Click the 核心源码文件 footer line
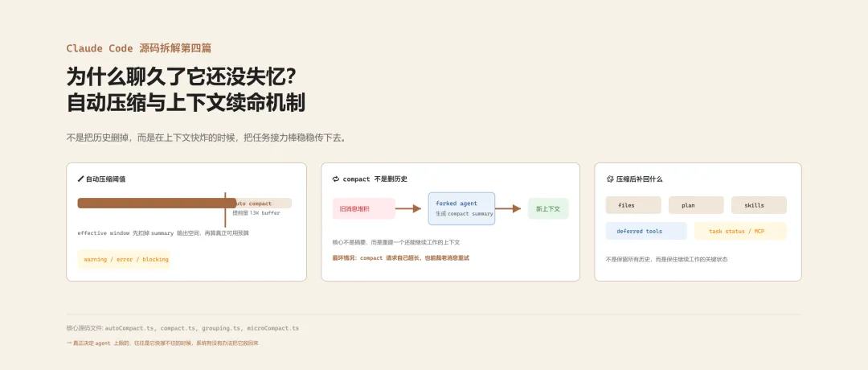Screen dimensions: 868x370 182,328
